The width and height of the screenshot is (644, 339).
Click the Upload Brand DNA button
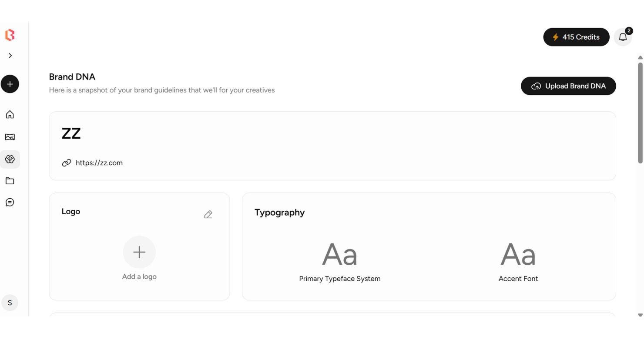coord(568,86)
